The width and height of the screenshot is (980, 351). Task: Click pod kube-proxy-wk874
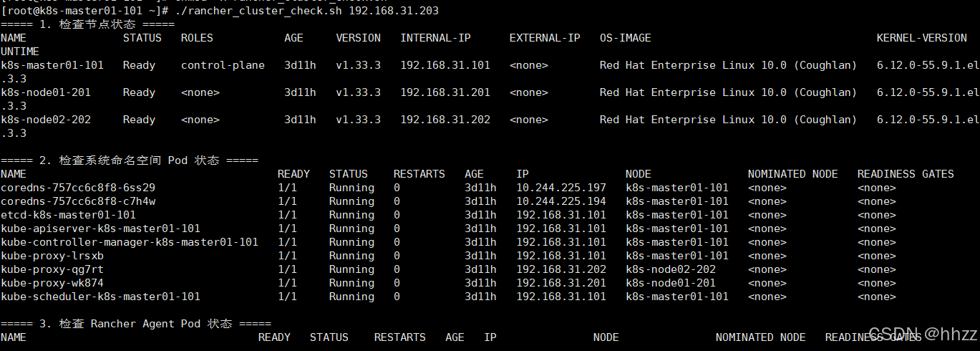click(52, 283)
